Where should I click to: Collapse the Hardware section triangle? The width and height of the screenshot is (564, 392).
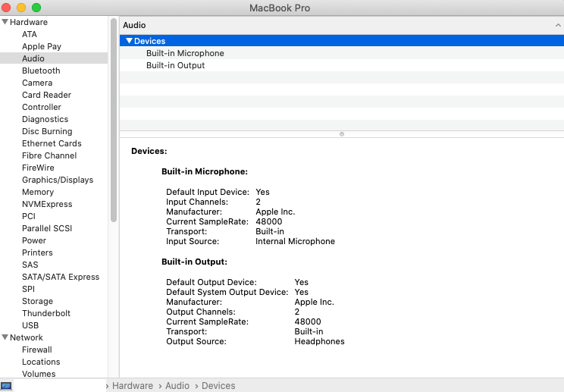pyautogui.click(x=5, y=22)
